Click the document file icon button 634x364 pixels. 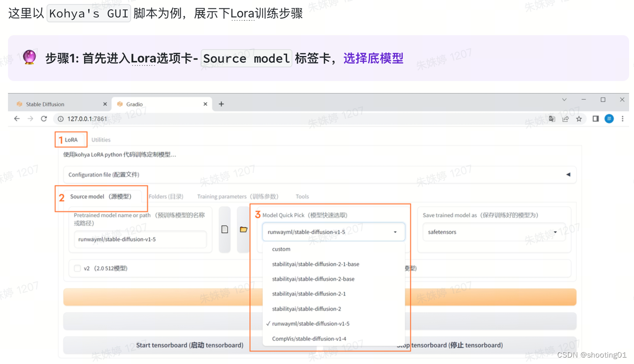(225, 229)
